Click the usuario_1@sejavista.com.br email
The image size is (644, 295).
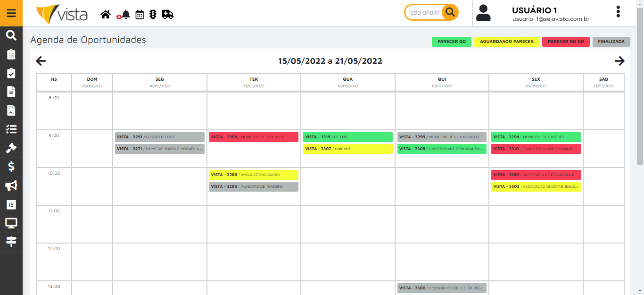551,19
